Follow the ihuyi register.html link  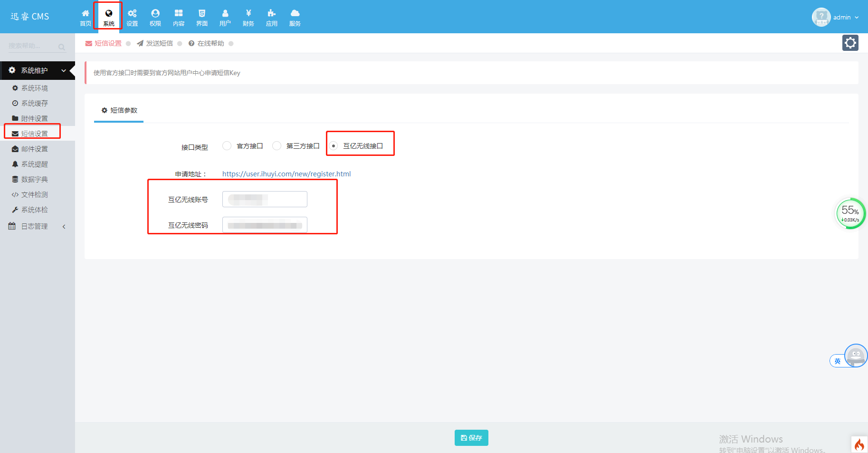(286, 174)
